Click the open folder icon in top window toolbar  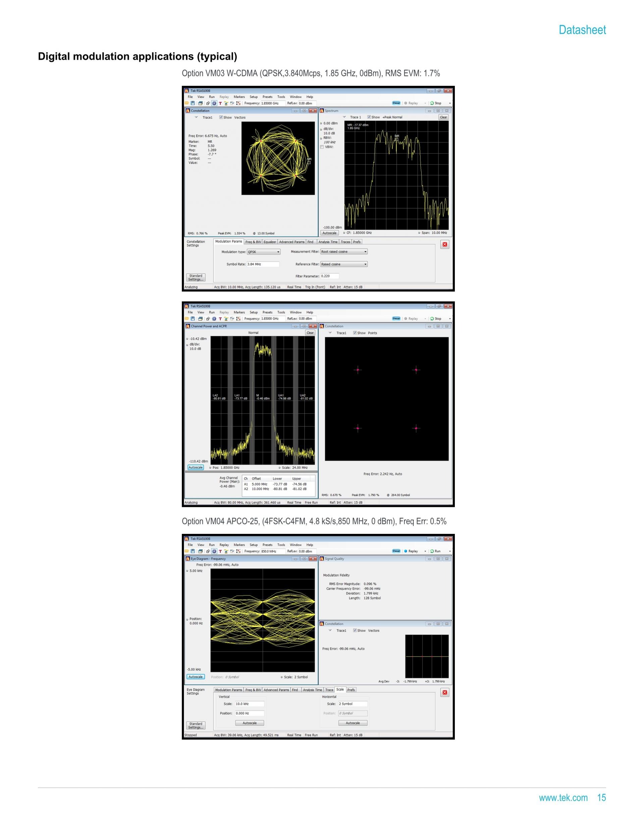click(187, 103)
